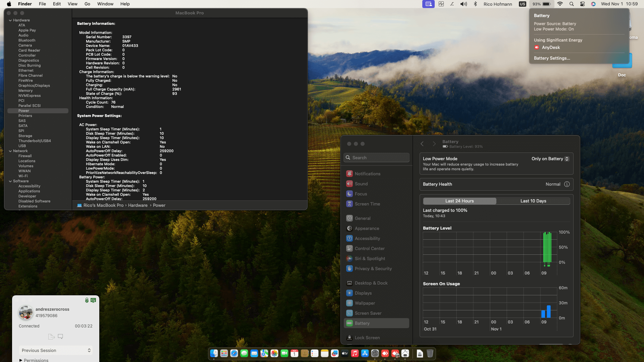Switch to the Last 10 Days tab
Screen dimensions: 644x362
[533, 201]
